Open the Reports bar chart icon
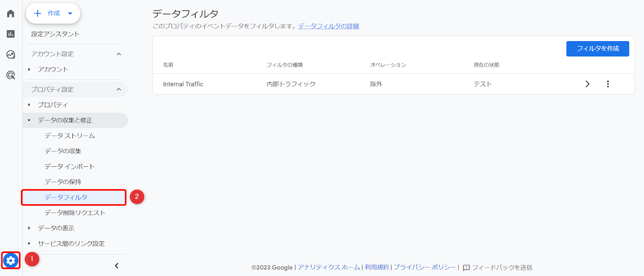Screen dimensions: 644x276 [11, 34]
